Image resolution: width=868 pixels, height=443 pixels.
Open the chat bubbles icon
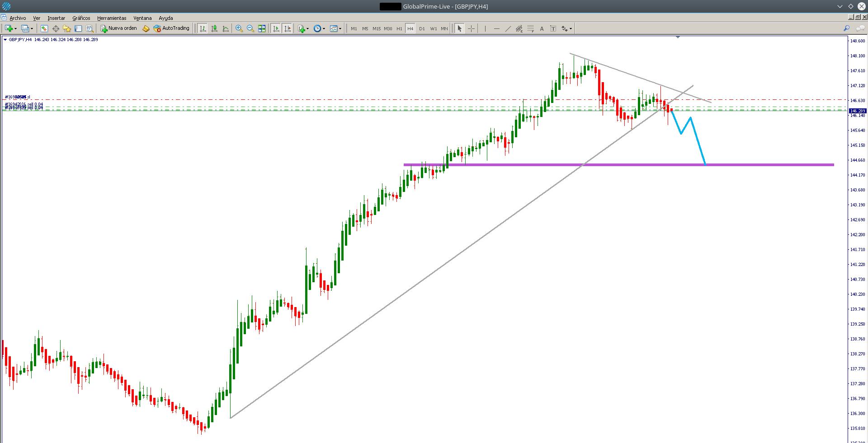tap(860, 28)
